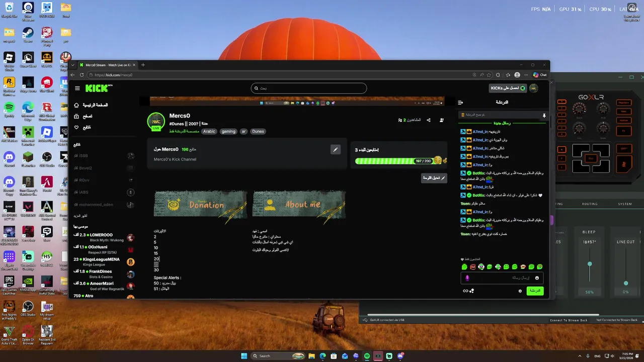Select the Arabic tag
The image size is (644, 362).
click(x=209, y=131)
